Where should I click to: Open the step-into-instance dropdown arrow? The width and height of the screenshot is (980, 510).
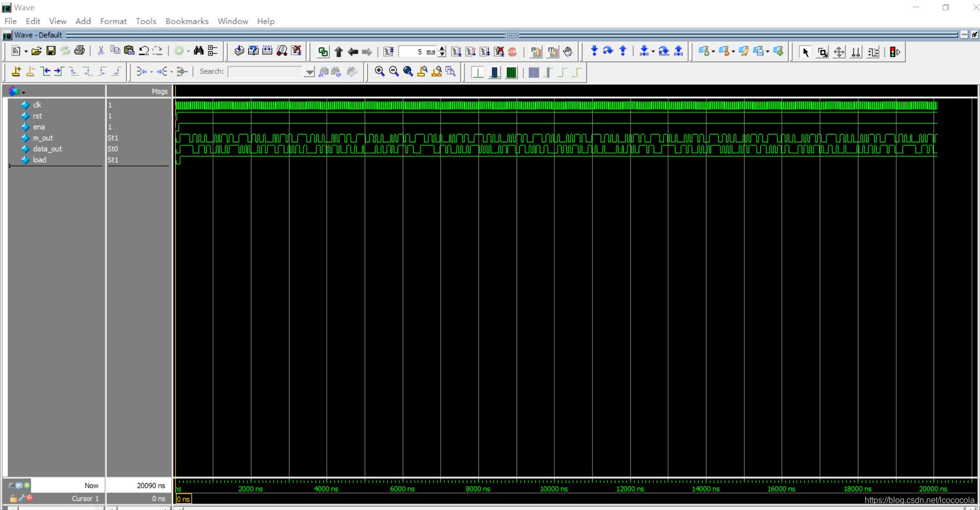coord(653,51)
